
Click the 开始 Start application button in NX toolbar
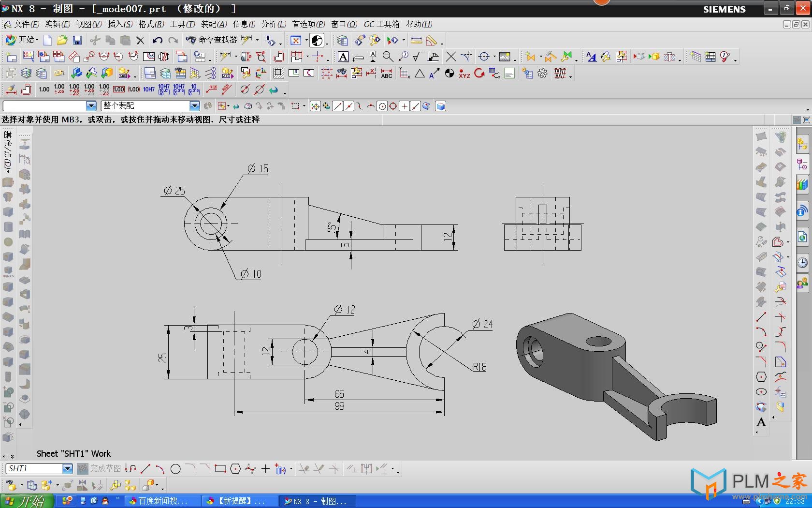point(21,40)
